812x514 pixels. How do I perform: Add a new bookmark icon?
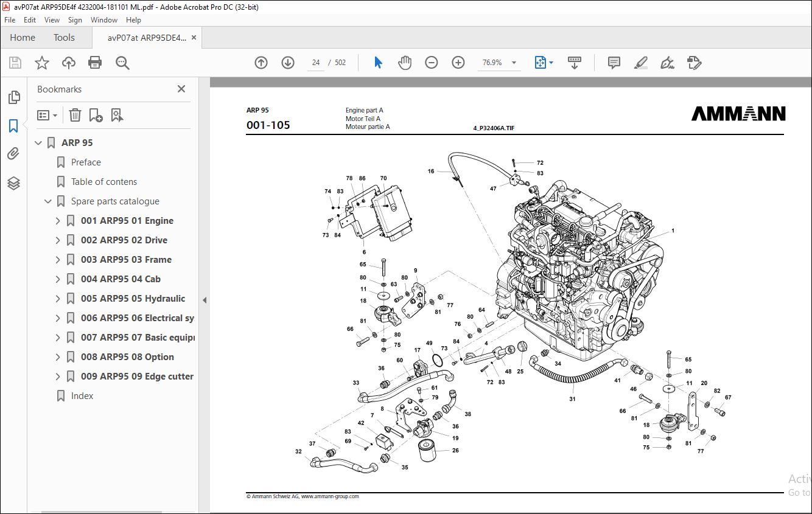(96, 115)
